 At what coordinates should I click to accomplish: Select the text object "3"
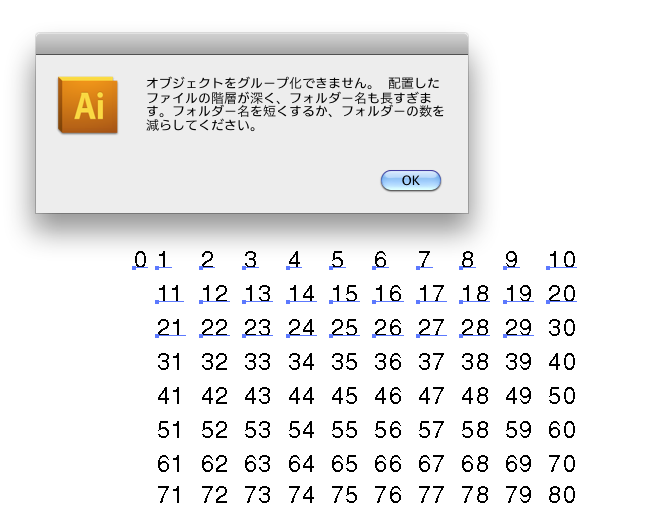click(250, 260)
